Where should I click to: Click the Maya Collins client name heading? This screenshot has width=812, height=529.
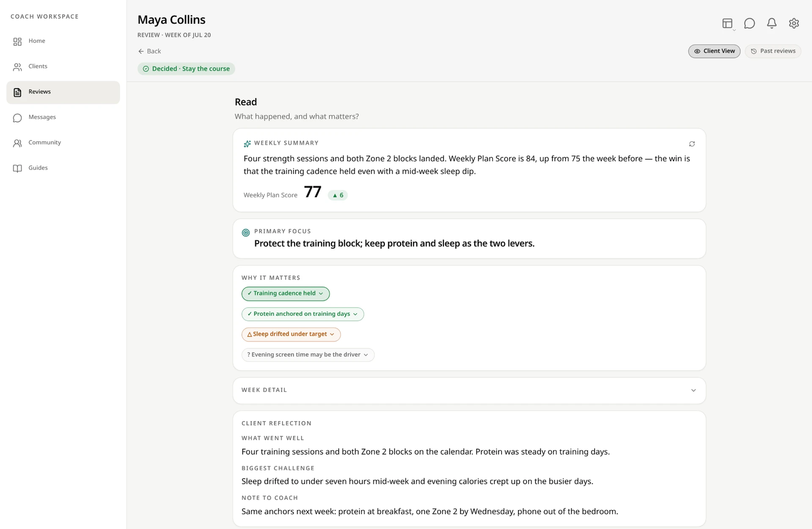tap(171, 20)
